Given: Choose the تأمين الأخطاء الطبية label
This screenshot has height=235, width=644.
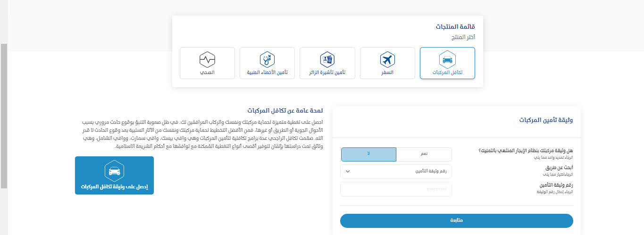Looking at the screenshot, I should point(267,73).
